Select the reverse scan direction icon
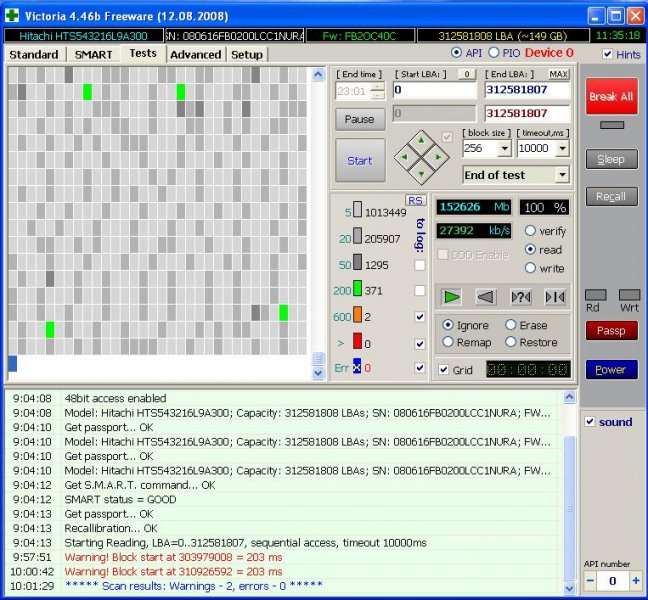The width and height of the screenshot is (648, 600). click(487, 296)
